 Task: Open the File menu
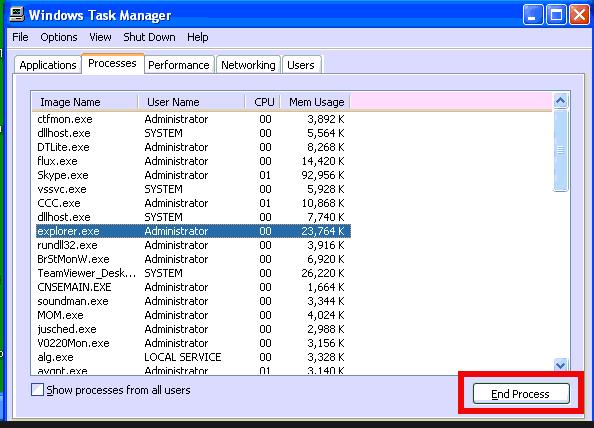pyautogui.click(x=20, y=37)
